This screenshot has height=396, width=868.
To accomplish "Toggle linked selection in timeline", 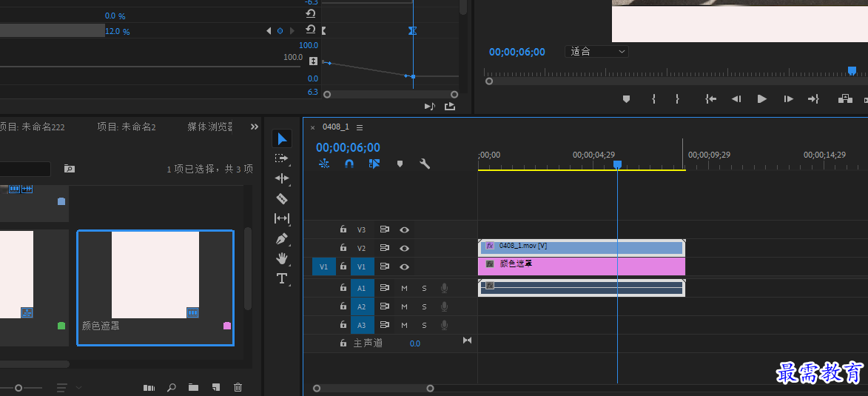I will [x=374, y=164].
